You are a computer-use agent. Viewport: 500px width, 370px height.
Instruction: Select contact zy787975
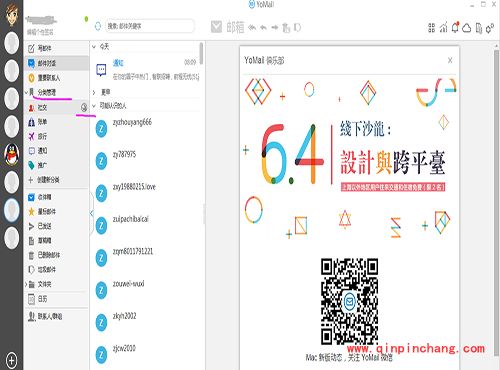[x=146, y=161]
